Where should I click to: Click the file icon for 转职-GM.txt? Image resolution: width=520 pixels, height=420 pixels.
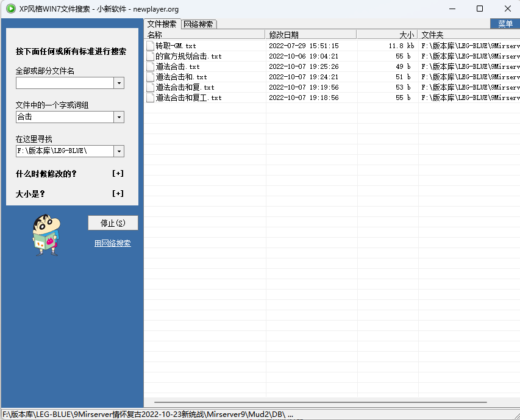tap(151, 46)
